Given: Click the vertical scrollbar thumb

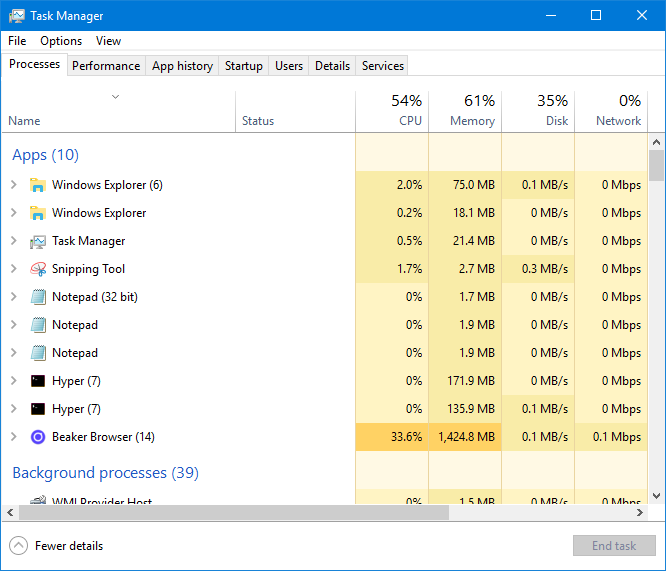Looking at the screenshot, I should coord(656,166).
